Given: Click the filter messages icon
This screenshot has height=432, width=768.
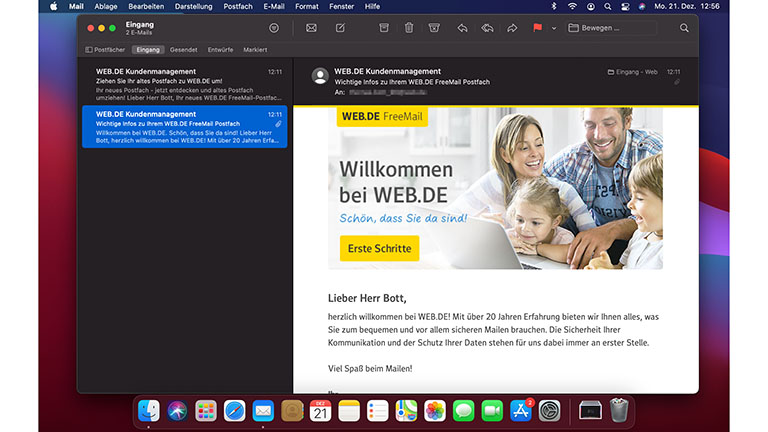Looking at the screenshot, I should pos(274,28).
